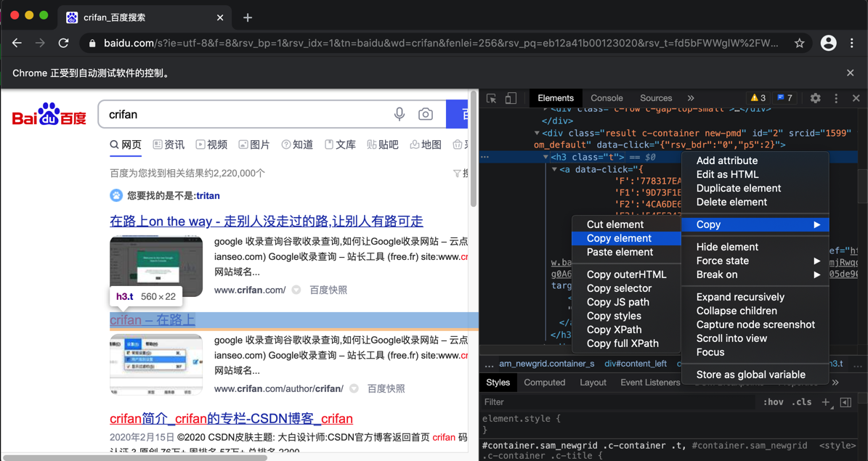Open a new browser tab
The width and height of the screenshot is (868, 461).
[248, 17]
